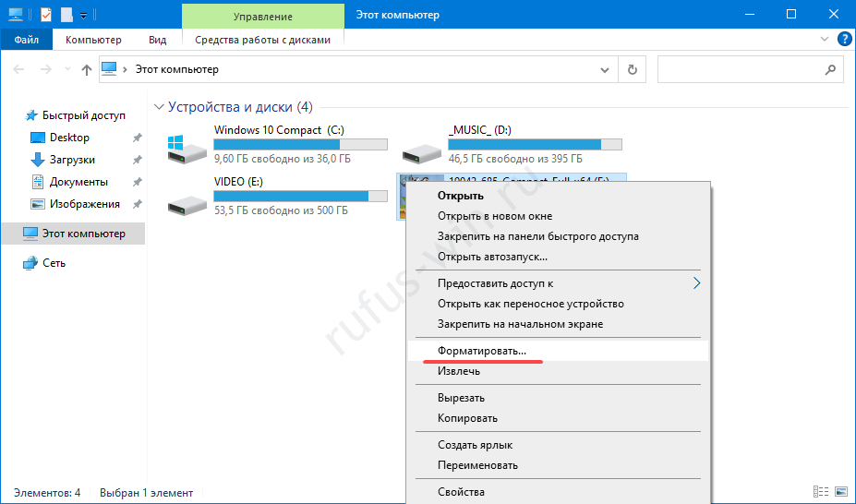Click the Properties icon in quick access toolbar
The height and width of the screenshot is (504, 856).
[x=46, y=15]
